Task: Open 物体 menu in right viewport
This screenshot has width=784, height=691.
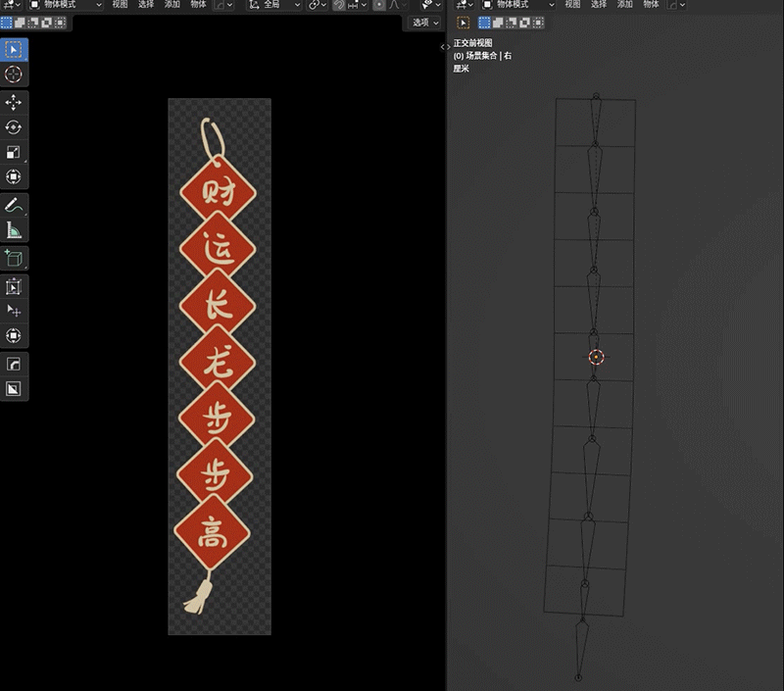Action: (x=651, y=5)
